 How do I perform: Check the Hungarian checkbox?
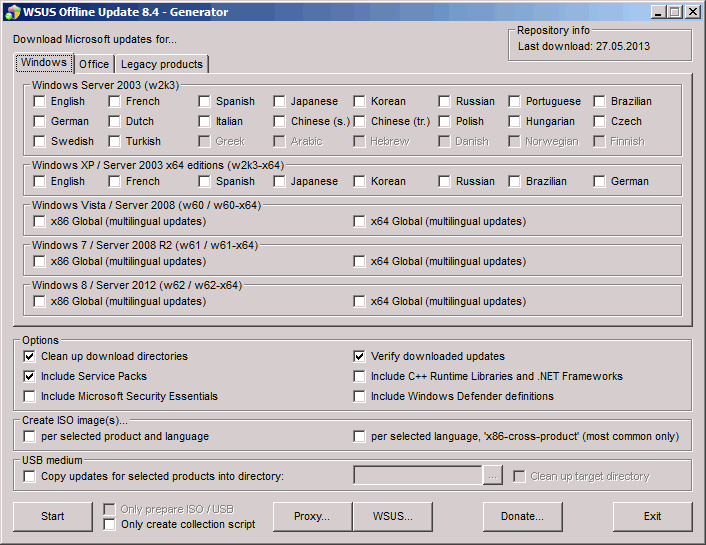pyautogui.click(x=514, y=121)
